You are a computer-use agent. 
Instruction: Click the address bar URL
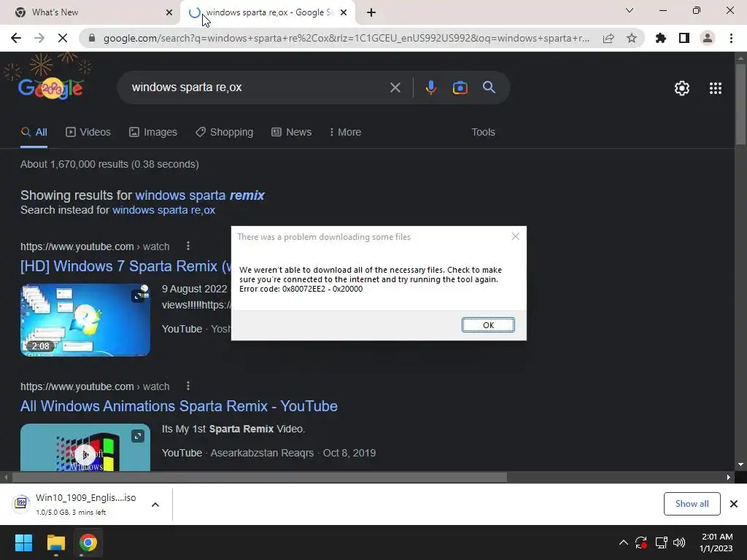click(x=347, y=38)
